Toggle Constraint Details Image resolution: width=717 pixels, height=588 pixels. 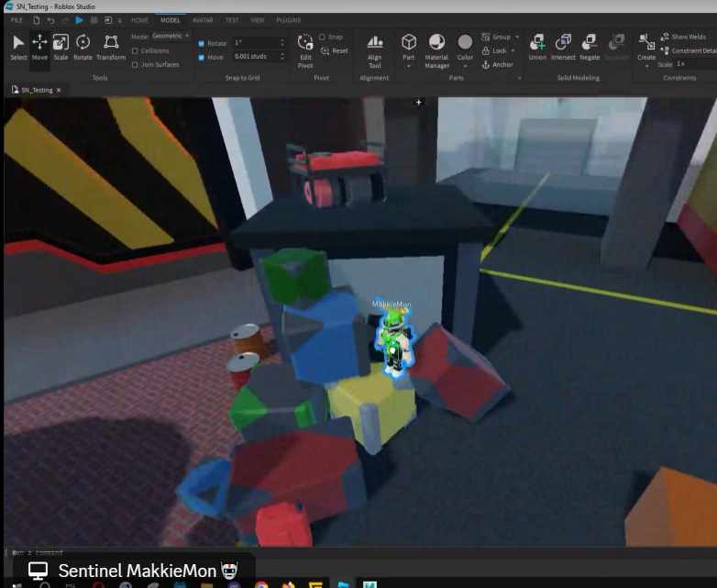pyautogui.click(x=689, y=50)
